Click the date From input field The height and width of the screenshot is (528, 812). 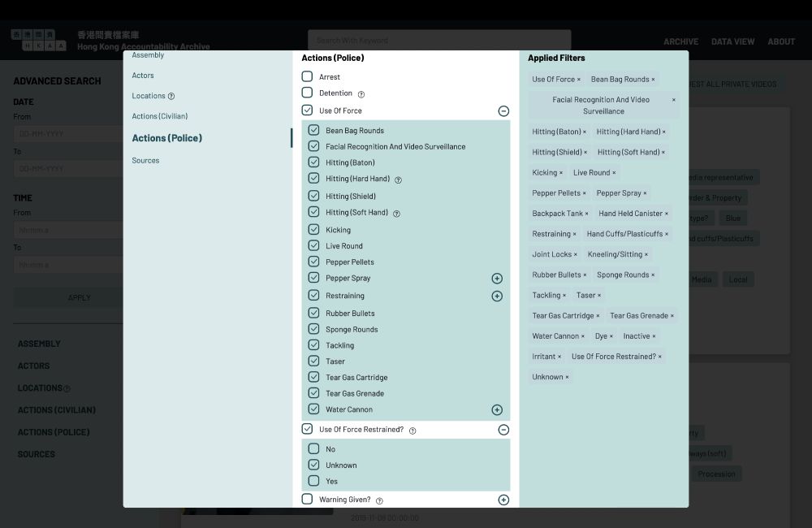[x=68, y=134]
